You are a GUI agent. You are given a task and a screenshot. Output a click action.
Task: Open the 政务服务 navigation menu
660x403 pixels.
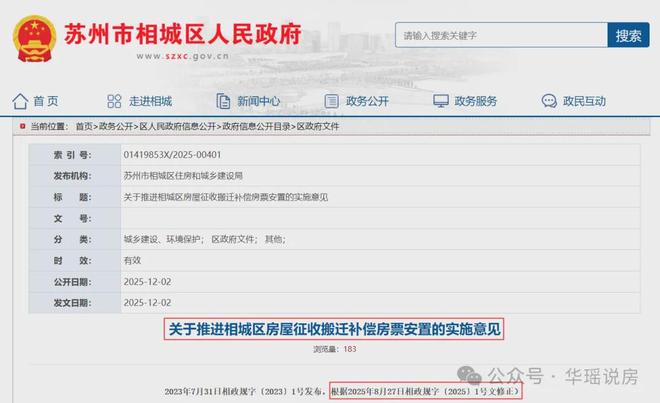click(476, 101)
